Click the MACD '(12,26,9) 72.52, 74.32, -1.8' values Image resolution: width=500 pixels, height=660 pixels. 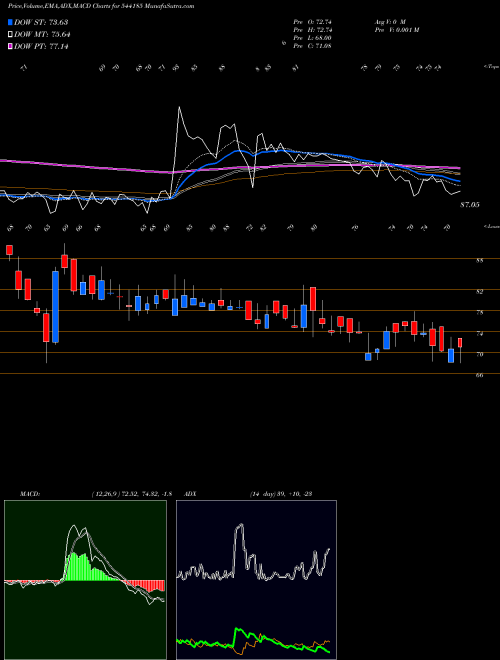pos(131,494)
